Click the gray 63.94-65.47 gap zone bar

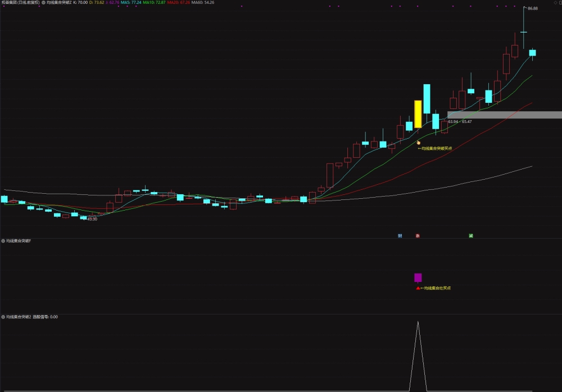(x=505, y=115)
